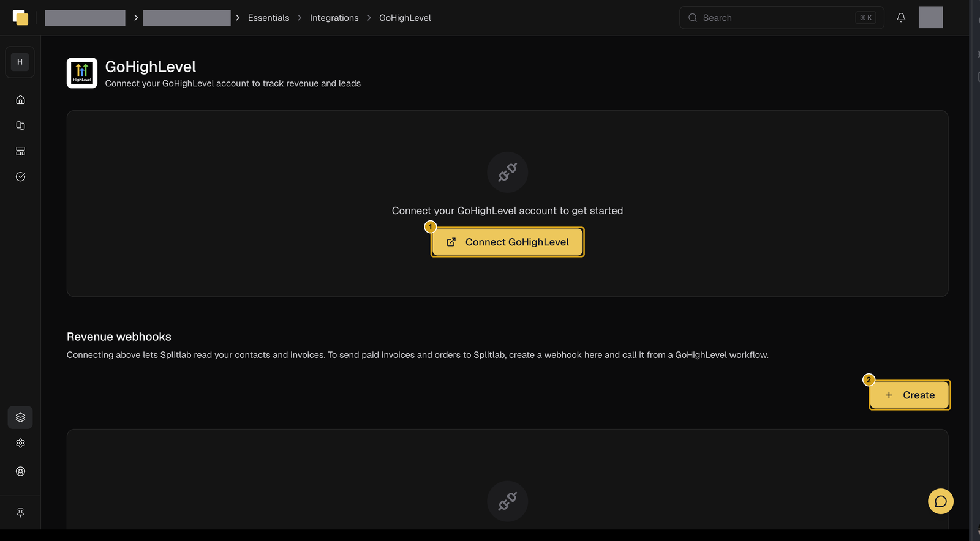Click the 'Connect your GoHighLevel account to get started' text
The height and width of the screenshot is (541, 980).
point(507,211)
